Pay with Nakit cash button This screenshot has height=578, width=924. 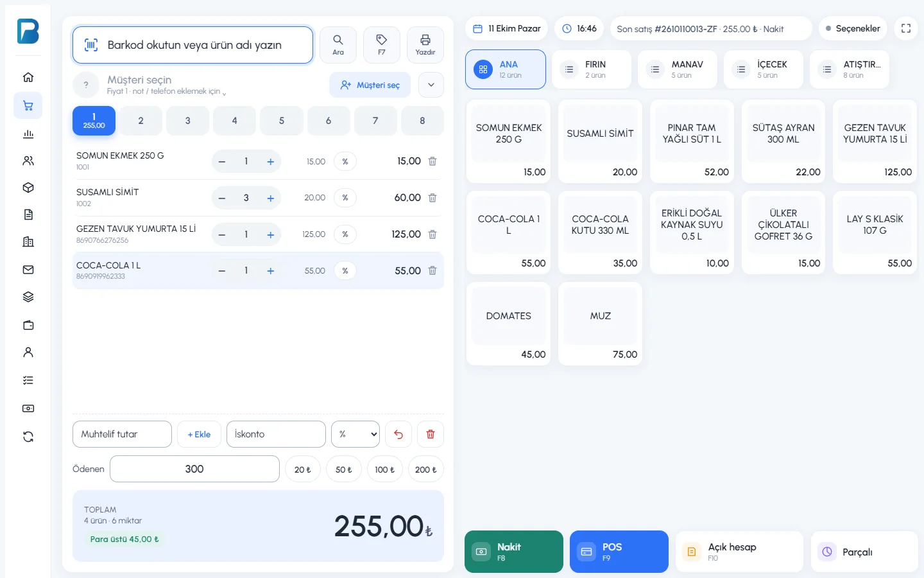pos(514,552)
